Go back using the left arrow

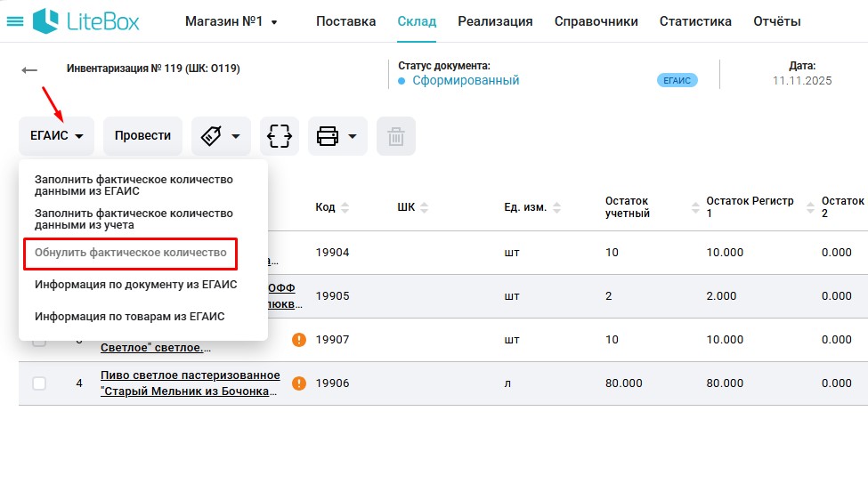pyautogui.click(x=30, y=70)
